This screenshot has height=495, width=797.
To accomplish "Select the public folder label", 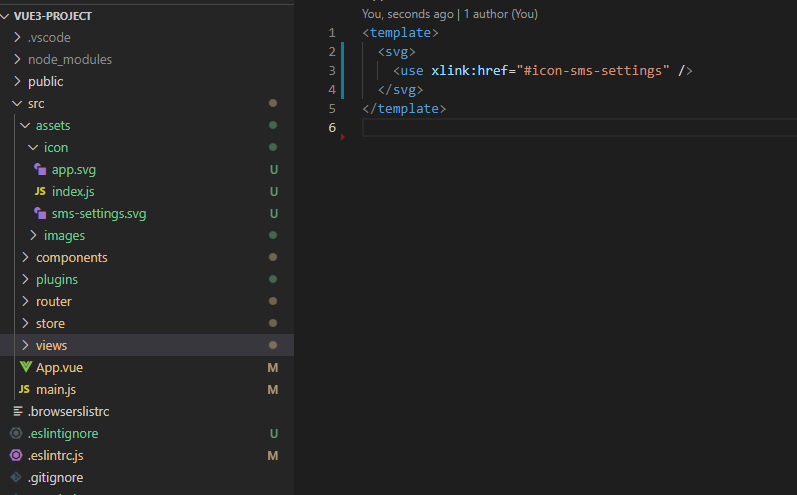I will click(46, 81).
